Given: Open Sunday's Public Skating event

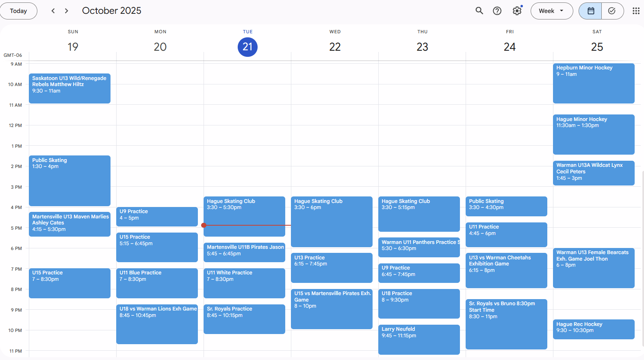Looking at the screenshot, I should pos(69,181).
